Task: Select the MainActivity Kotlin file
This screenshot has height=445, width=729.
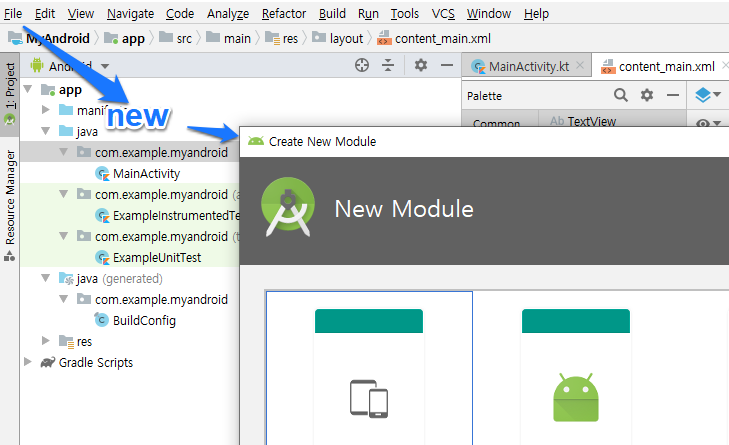Action: pos(138,173)
